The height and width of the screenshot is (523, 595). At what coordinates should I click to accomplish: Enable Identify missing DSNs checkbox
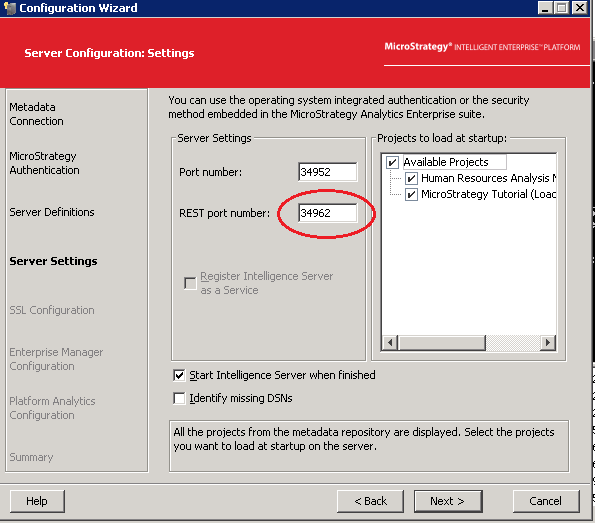point(179,398)
